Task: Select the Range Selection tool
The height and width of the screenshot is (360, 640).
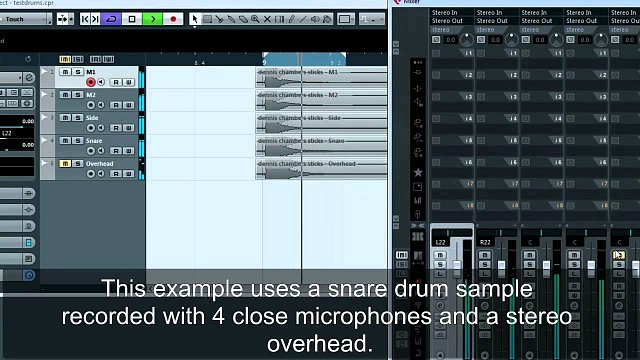Action: (x=207, y=19)
